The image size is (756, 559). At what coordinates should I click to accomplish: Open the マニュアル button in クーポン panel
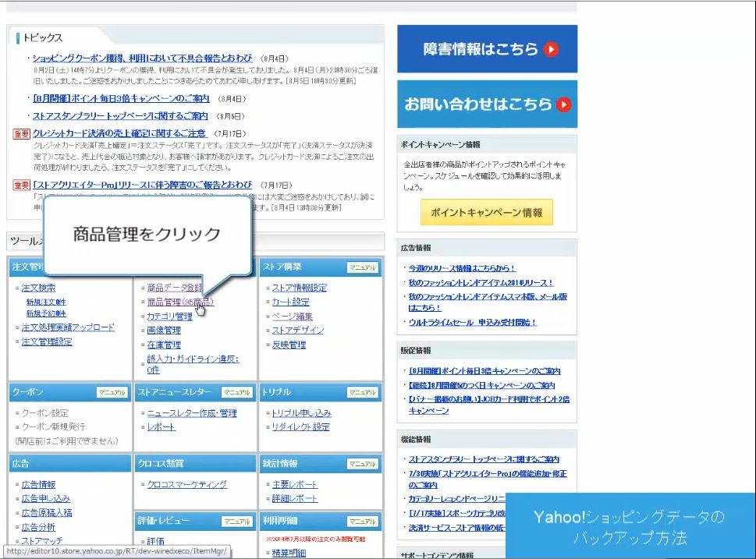[x=112, y=392]
